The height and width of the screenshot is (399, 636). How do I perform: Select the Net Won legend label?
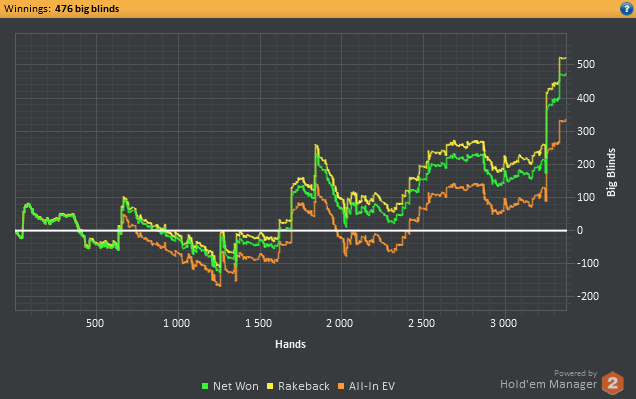point(236,386)
